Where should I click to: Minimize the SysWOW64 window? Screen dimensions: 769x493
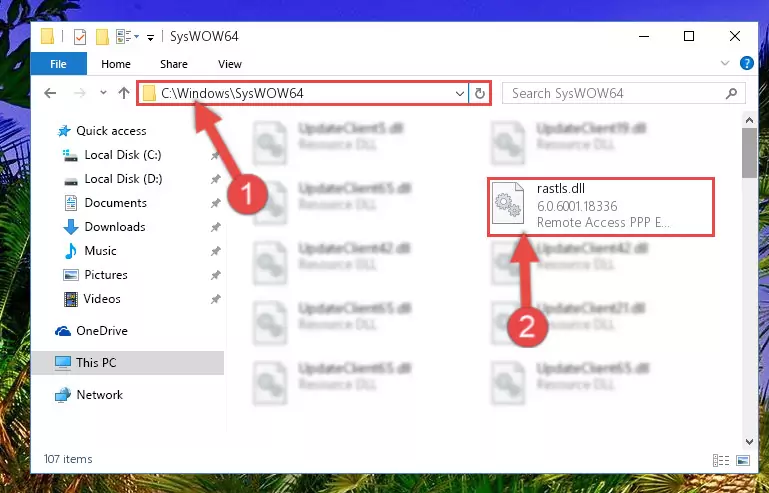[644, 36]
